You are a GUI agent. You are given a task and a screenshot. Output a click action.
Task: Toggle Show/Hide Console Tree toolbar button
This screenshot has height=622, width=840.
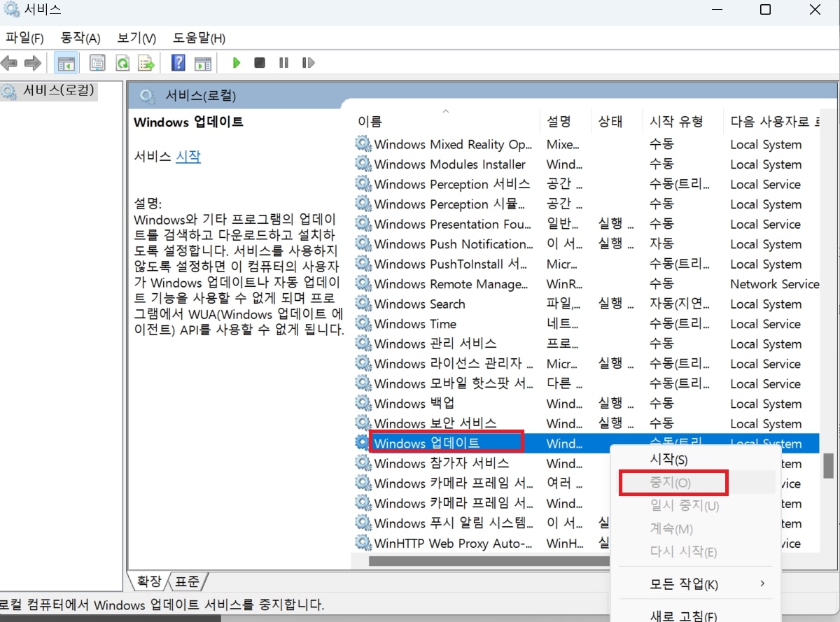66,63
